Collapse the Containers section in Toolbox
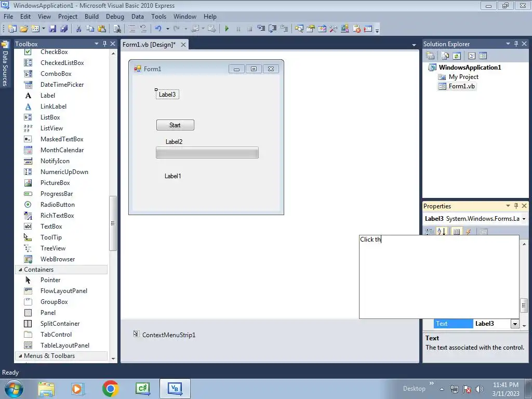 point(20,270)
